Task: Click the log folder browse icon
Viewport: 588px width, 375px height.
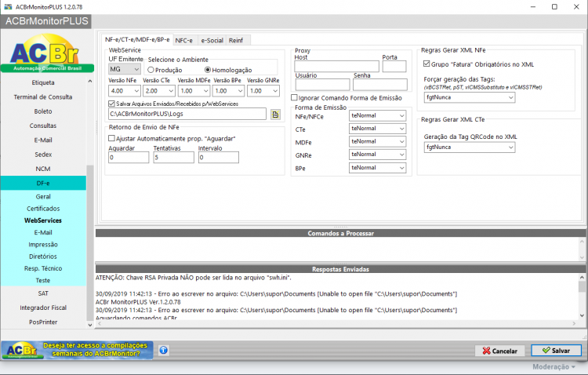Action: coord(275,115)
